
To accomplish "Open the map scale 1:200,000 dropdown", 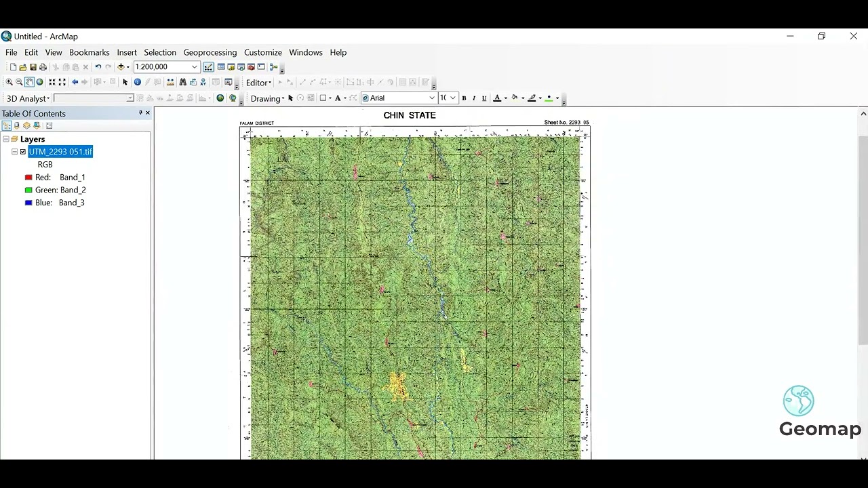I will click(195, 67).
